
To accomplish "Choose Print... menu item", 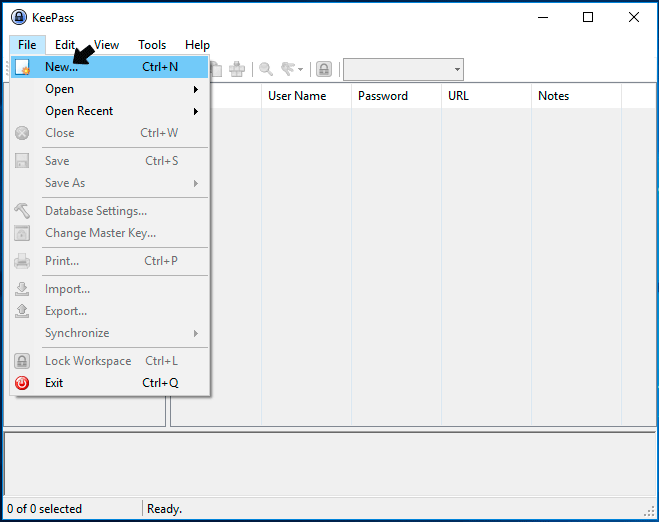I will (x=110, y=261).
